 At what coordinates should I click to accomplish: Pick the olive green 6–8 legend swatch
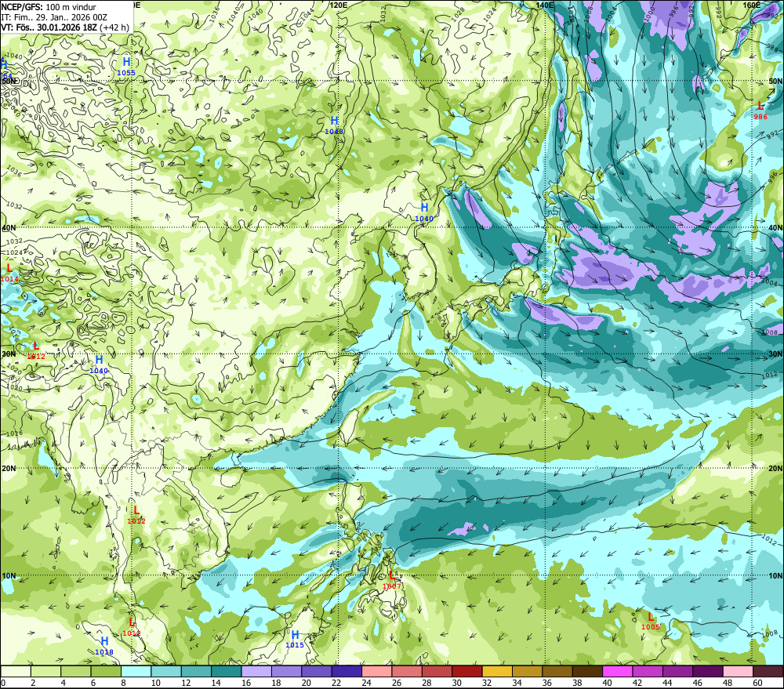(106, 671)
